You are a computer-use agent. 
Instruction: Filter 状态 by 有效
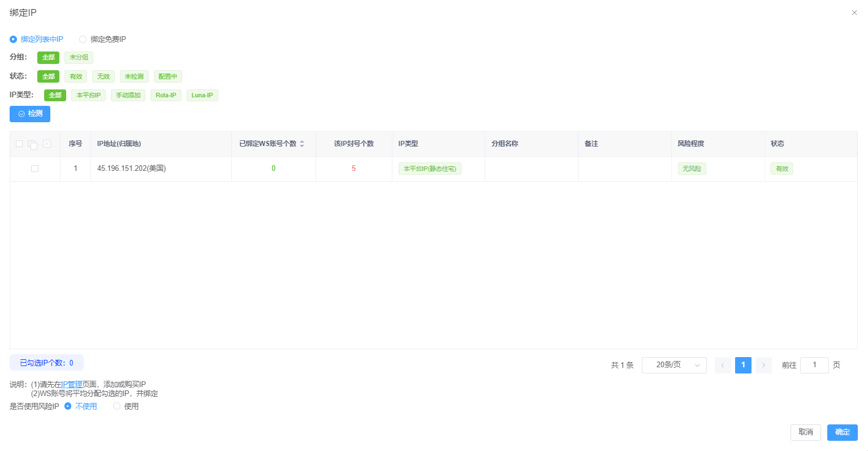(76, 76)
